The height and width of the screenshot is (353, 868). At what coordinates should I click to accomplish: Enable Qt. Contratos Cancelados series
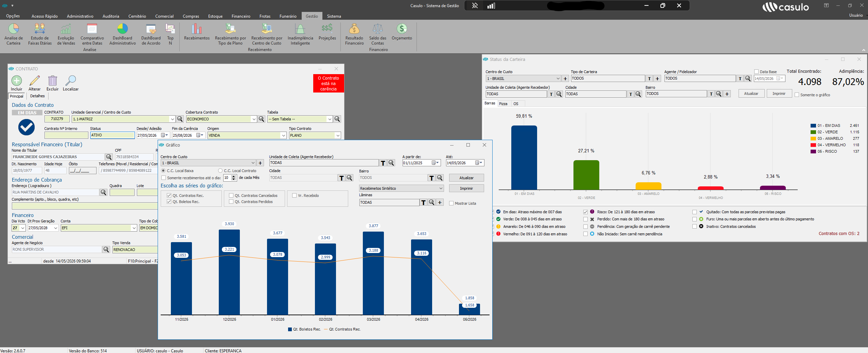[x=231, y=196]
